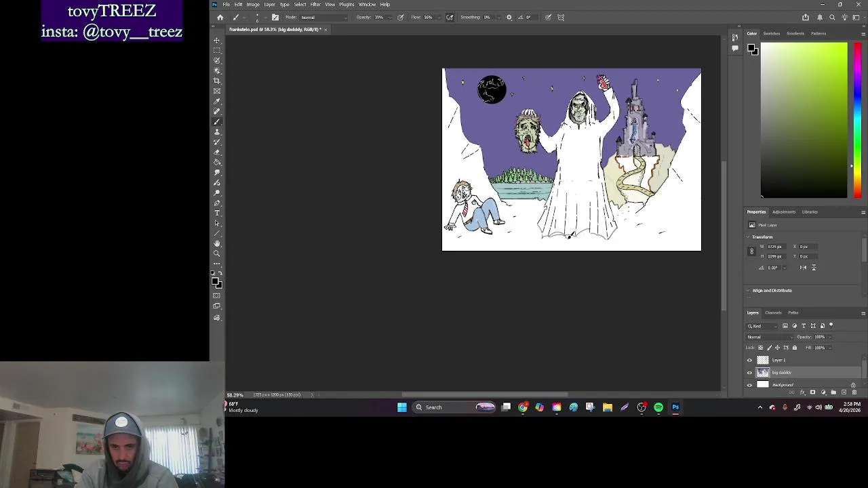This screenshot has width=868, height=488.
Task: Select the Rectangular Marquee tool
Action: coord(217,50)
